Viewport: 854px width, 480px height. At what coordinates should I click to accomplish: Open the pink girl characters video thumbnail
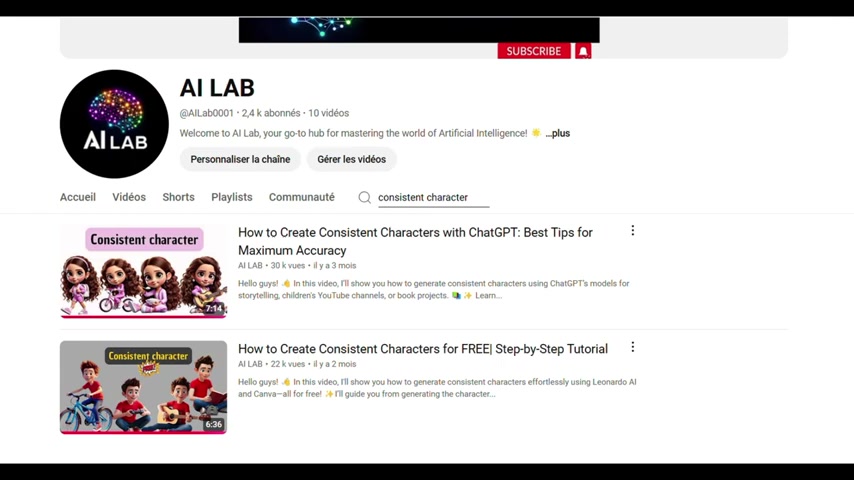pyautogui.click(x=143, y=271)
